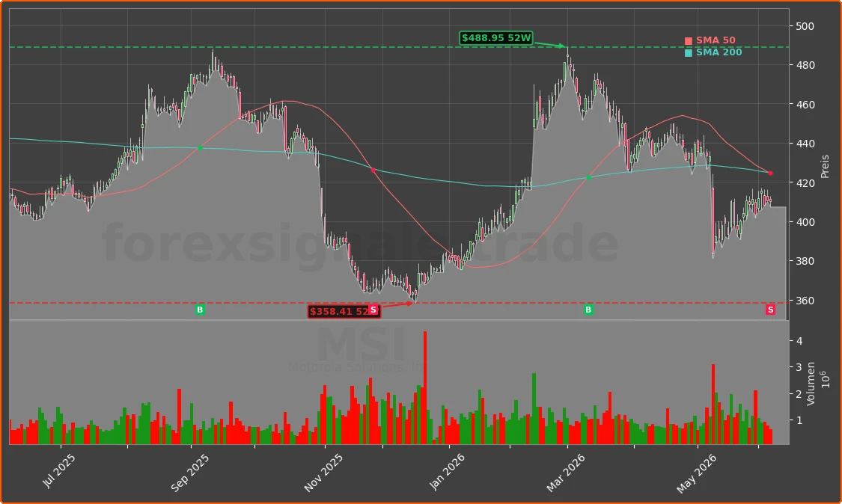The image size is (842, 504).
Task: Click the volume axis tick labeled 1
Action: click(799, 420)
